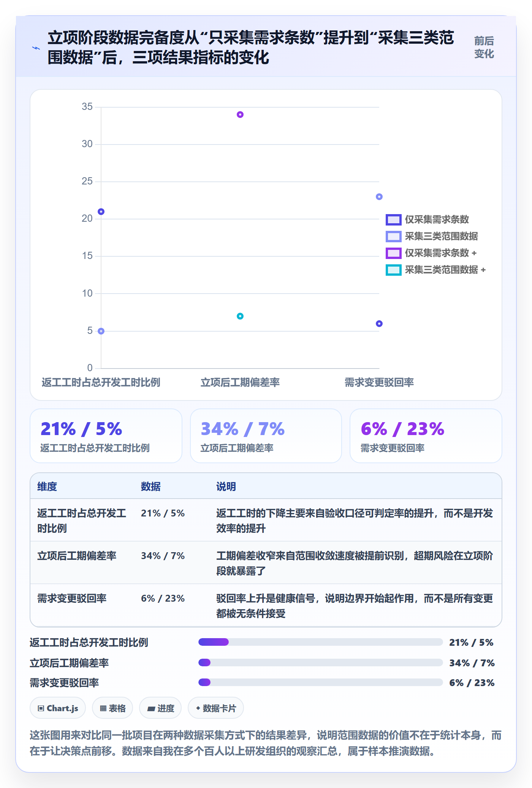Select the 6% / 23% data card
This screenshot has width=532, height=788.
pos(426,436)
